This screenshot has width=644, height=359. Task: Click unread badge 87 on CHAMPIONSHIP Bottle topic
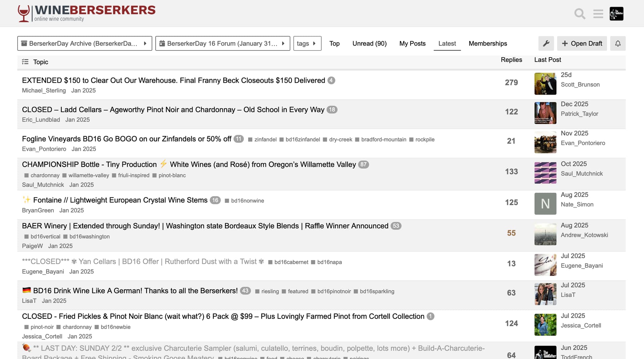pos(363,165)
